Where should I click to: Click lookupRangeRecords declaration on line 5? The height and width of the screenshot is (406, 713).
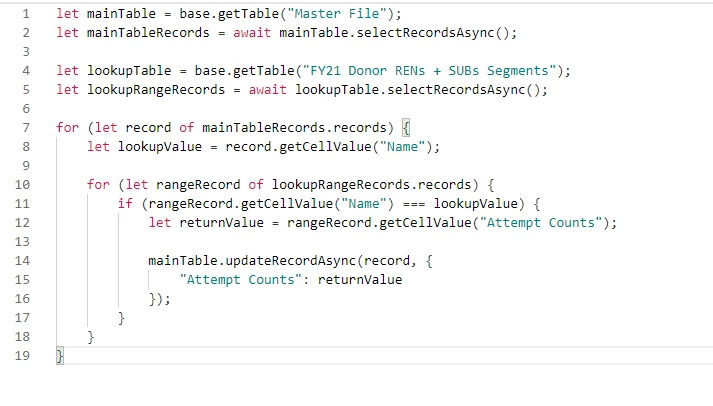coord(156,90)
